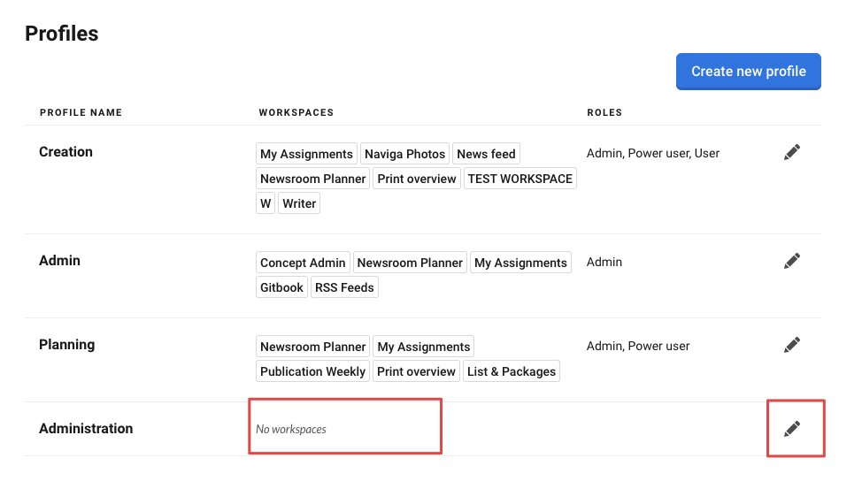Screen dimensions: 862x504
Task: Click My Assignments tag in Admin row
Action: coord(520,263)
